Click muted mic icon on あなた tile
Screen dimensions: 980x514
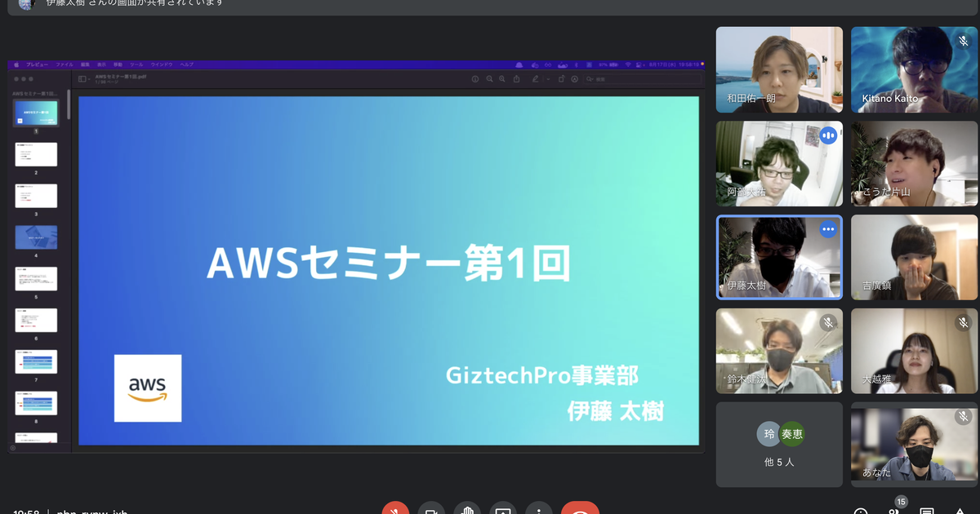point(963,417)
